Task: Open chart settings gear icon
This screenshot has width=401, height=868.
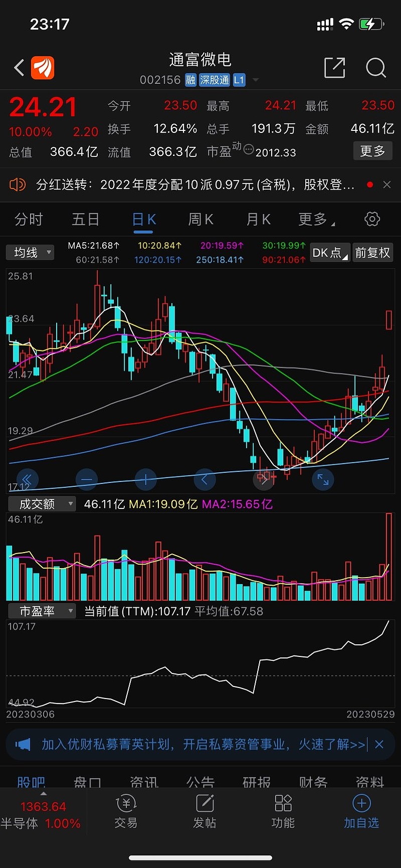Action: [372, 219]
